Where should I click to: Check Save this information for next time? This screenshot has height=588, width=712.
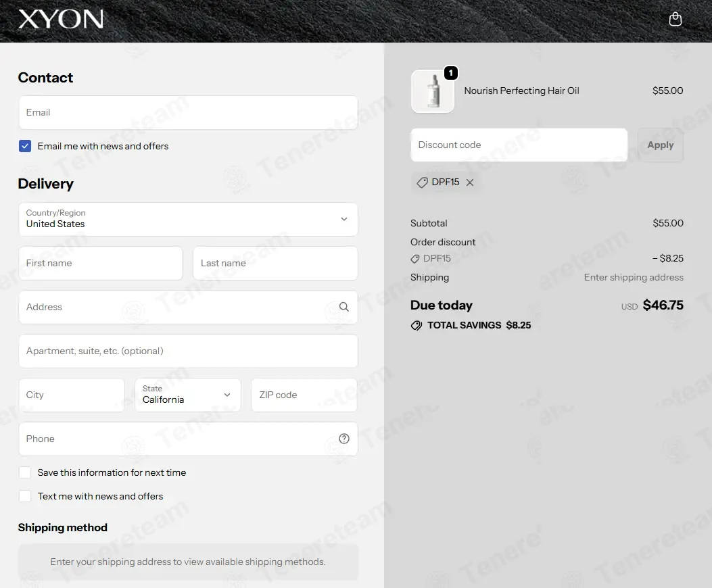pyautogui.click(x=25, y=472)
